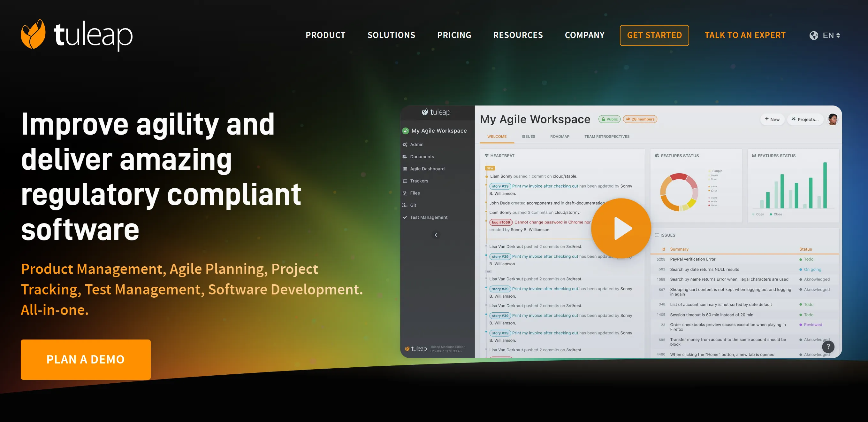Click the Test Management checkmark icon

pyautogui.click(x=405, y=217)
